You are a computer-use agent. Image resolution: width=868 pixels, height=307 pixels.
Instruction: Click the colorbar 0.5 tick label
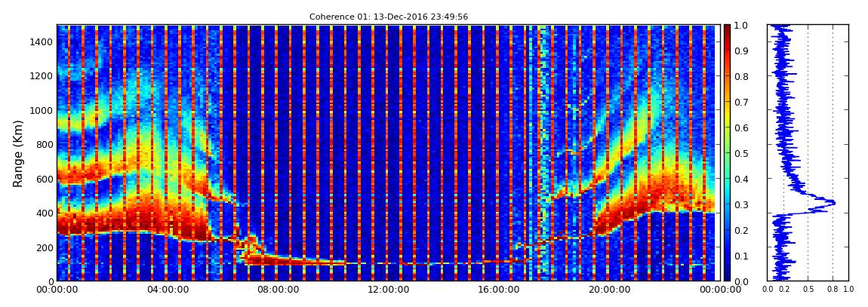click(x=743, y=153)
